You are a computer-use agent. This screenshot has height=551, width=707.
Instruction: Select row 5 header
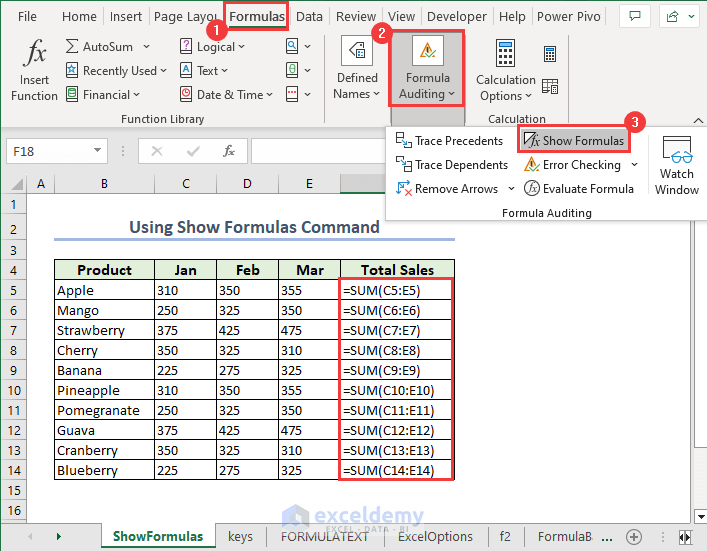coord(14,290)
